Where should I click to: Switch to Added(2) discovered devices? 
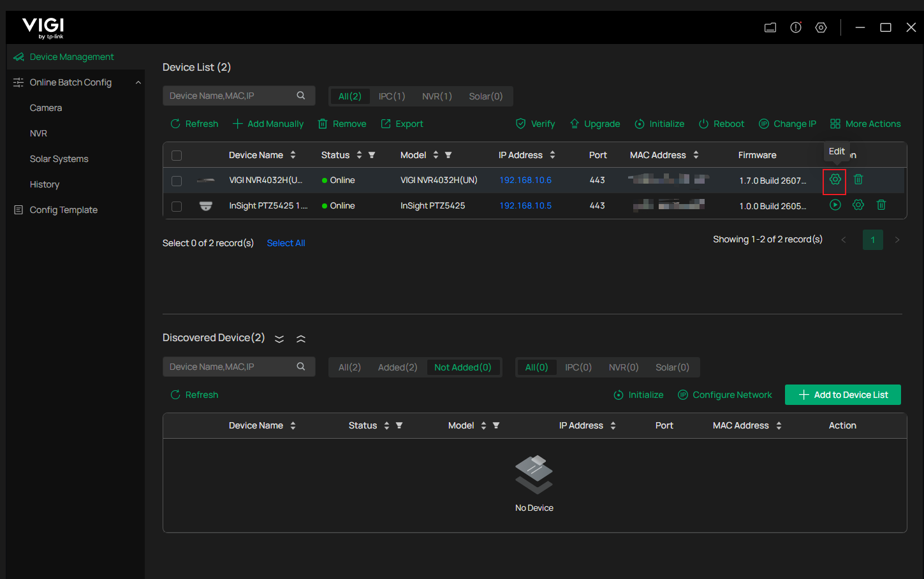[397, 367]
